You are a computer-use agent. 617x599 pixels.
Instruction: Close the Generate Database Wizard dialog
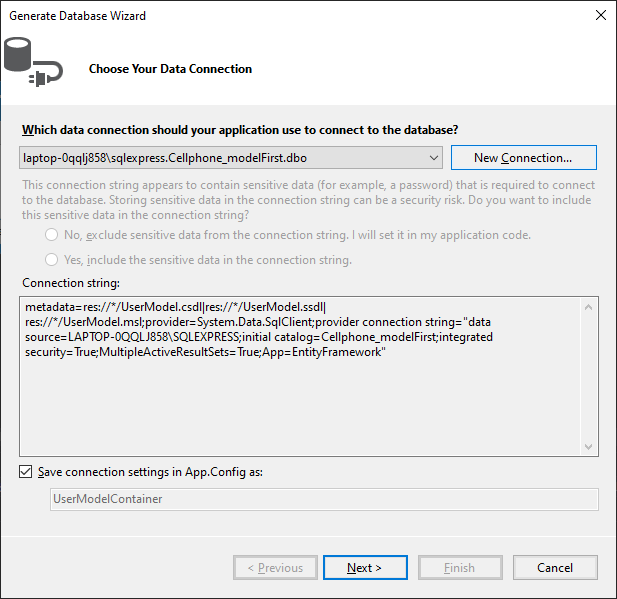click(x=600, y=15)
